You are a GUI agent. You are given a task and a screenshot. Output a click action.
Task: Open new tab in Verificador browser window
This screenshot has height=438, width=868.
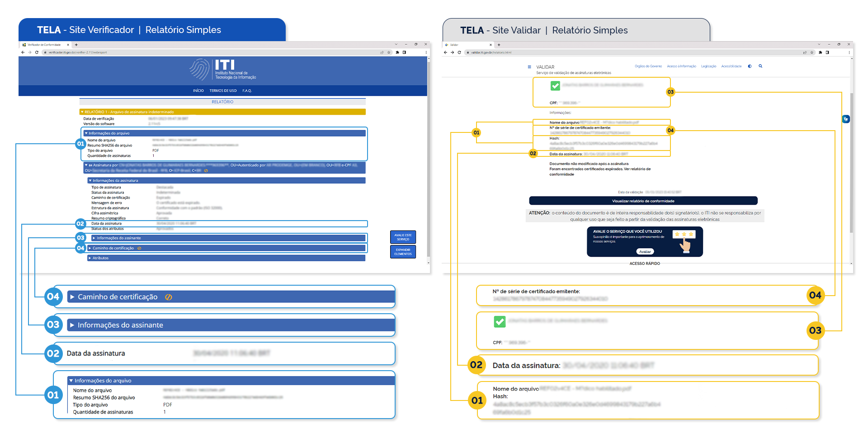(76, 45)
